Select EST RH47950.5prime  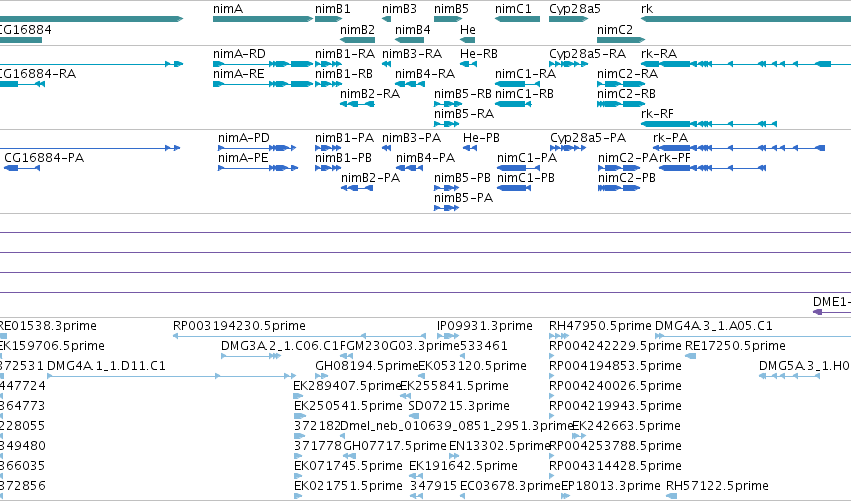pyautogui.click(x=559, y=336)
